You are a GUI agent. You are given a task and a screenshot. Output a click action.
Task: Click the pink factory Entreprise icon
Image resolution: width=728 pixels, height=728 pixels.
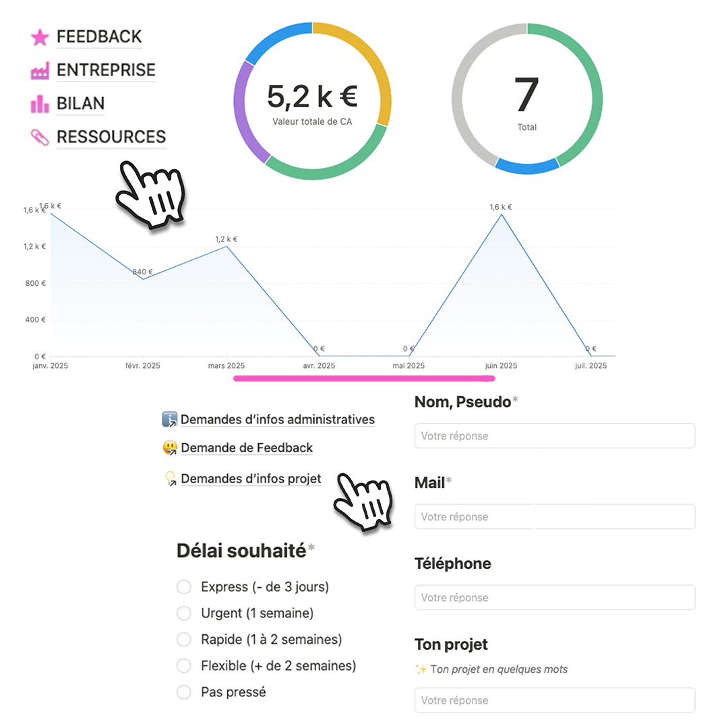(40, 71)
